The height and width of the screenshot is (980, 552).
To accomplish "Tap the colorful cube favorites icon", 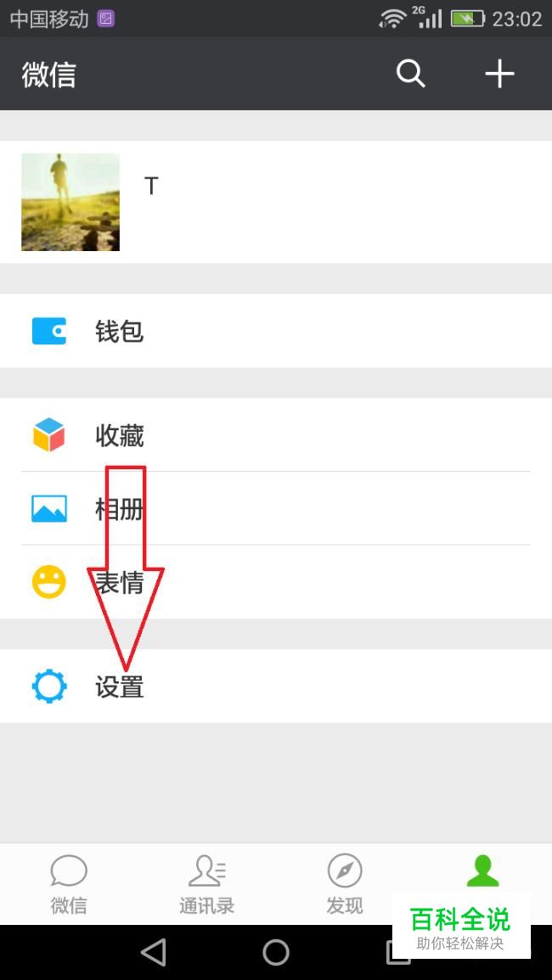I will point(49,434).
